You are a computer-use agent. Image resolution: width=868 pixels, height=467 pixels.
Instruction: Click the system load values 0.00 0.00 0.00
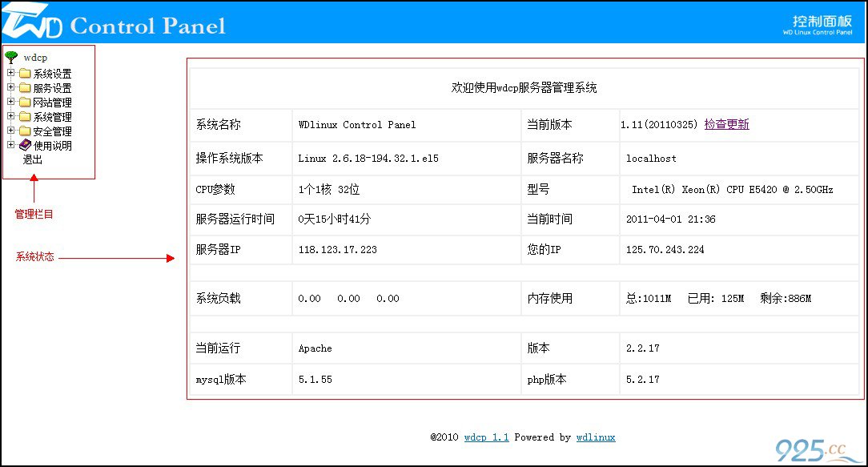pyautogui.click(x=348, y=298)
